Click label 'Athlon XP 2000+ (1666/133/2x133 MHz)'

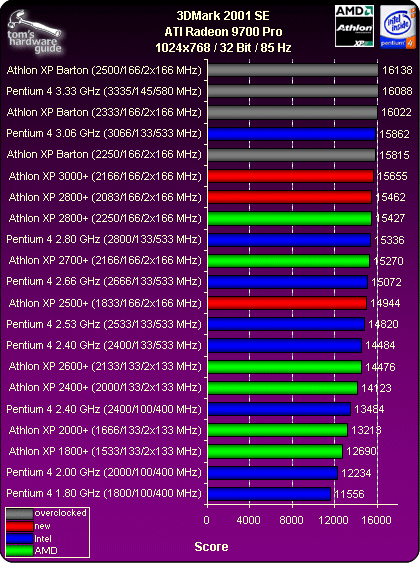105,430
